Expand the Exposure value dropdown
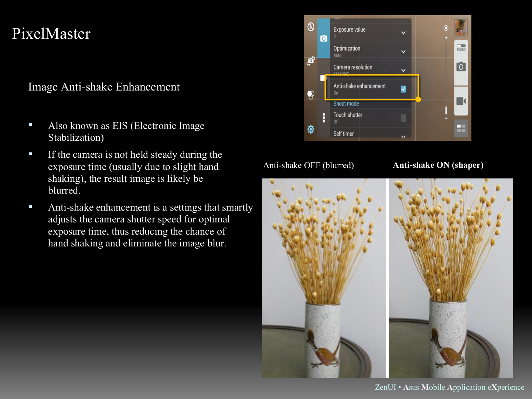Screen dimensions: 532x399 point(403,33)
